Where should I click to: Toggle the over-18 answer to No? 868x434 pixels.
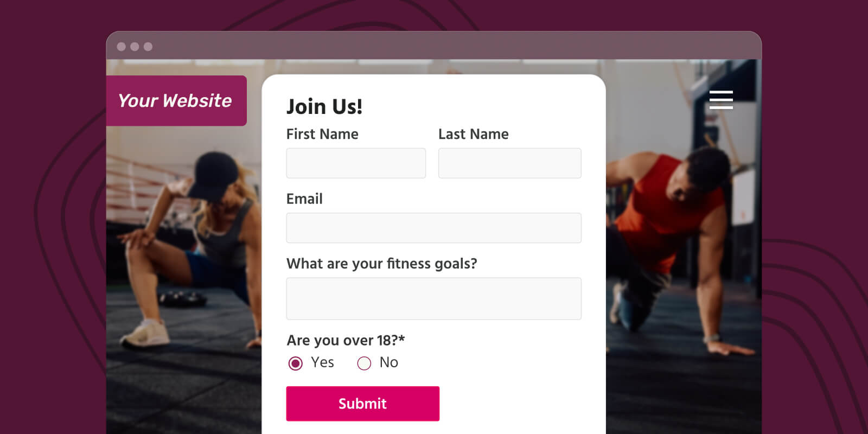point(364,363)
